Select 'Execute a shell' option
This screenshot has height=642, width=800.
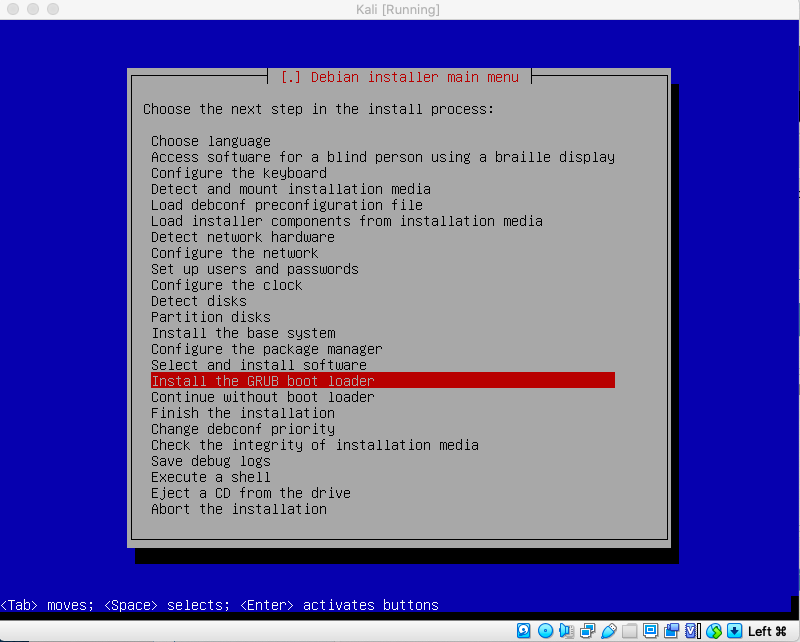click(210, 477)
